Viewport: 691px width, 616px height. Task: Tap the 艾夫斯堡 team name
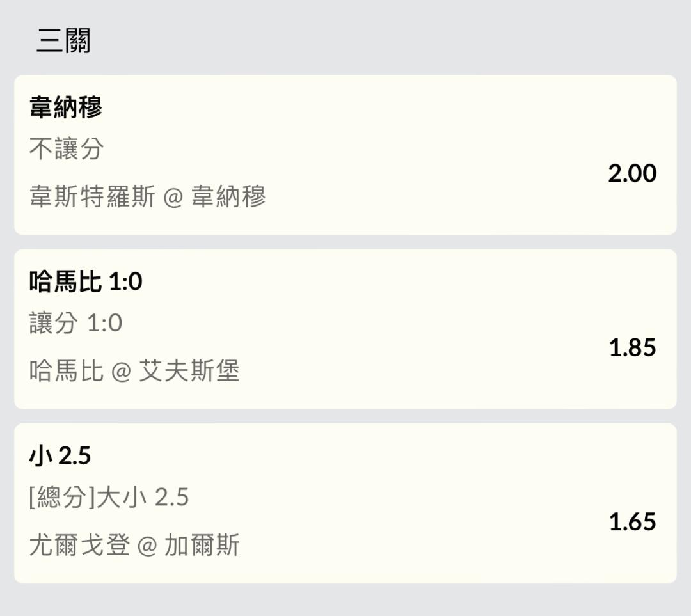click(189, 370)
